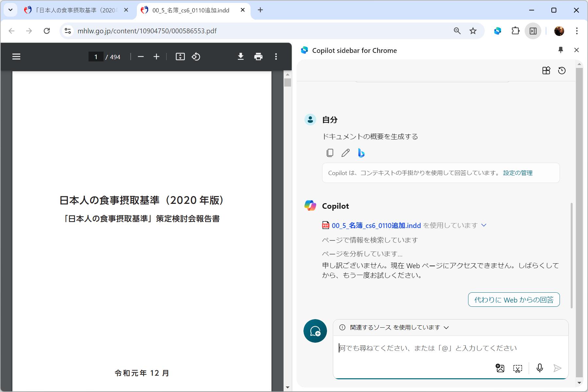Close the Copilot sidebar panel
588x392 pixels.
(x=577, y=50)
